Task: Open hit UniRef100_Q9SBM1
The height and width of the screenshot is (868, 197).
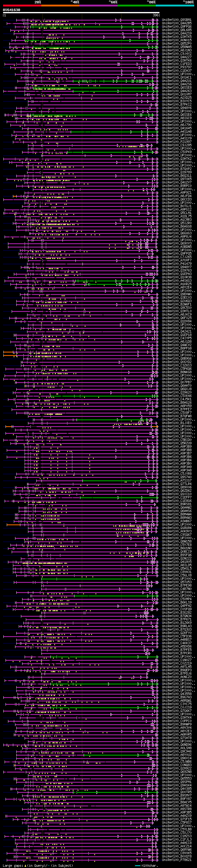Action: (x=177, y=20)
